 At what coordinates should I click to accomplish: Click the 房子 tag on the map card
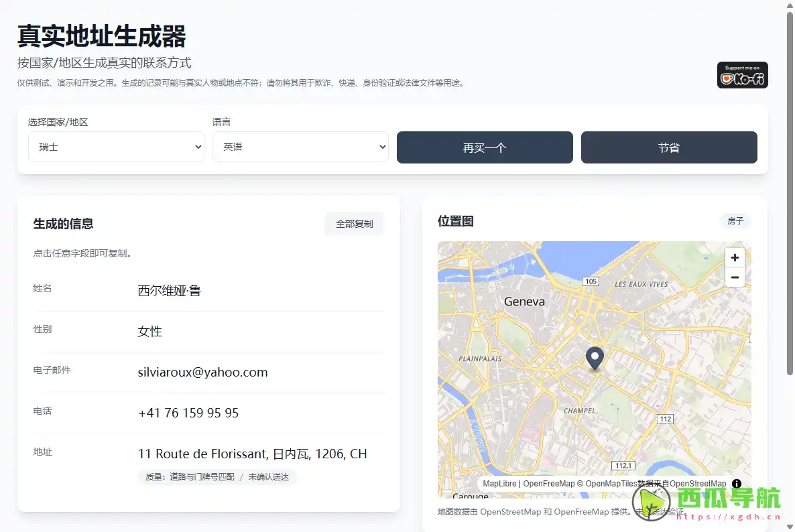[735, 221]
